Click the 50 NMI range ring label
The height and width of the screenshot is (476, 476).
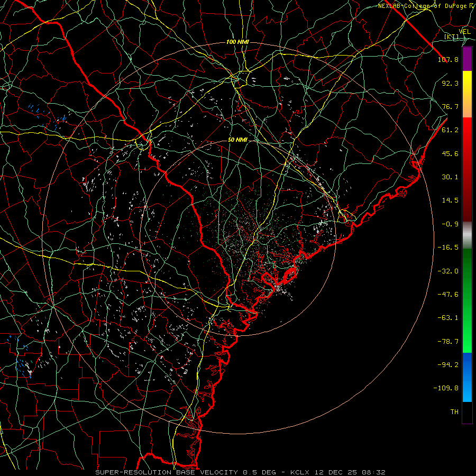point(237,140)
